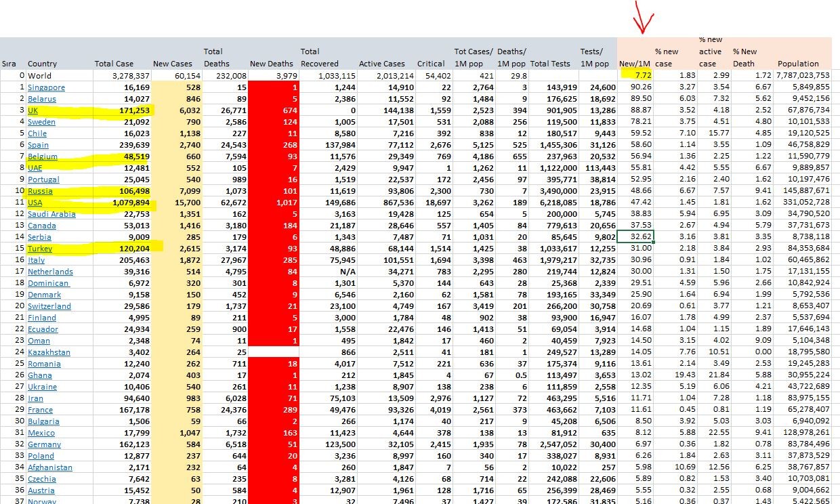Open the Bulgaria country link
Image resolution: width=840 pixels, height=504 pixels.
[43, 421]
